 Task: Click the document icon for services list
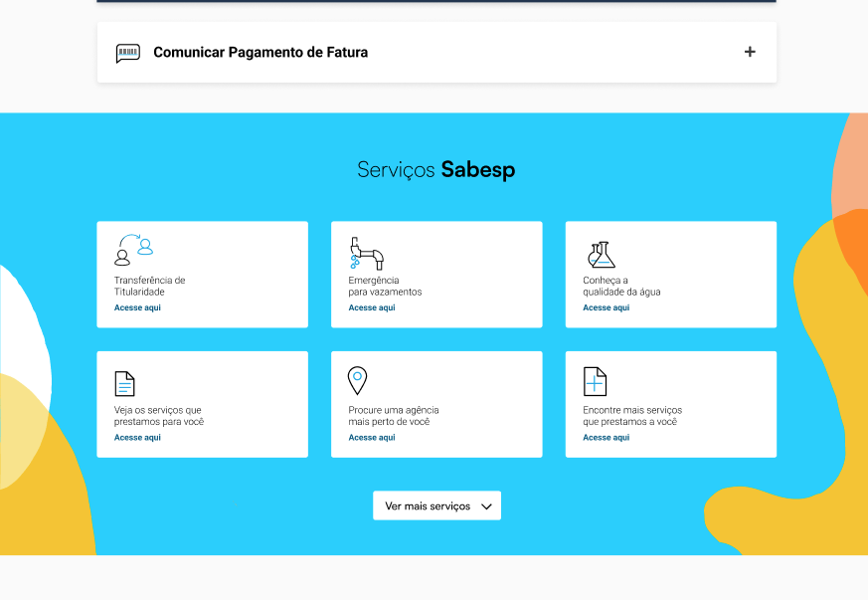coord(124,383)
